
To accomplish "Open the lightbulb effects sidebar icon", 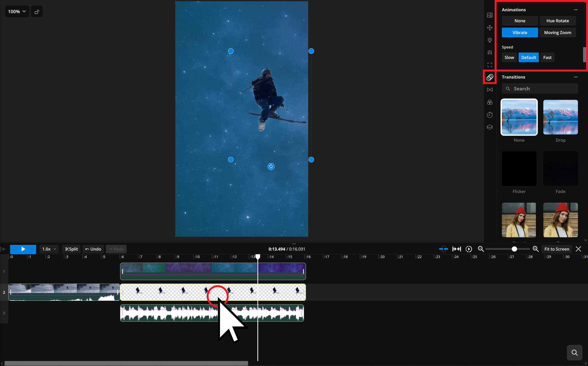I will (x=490, y=40).
